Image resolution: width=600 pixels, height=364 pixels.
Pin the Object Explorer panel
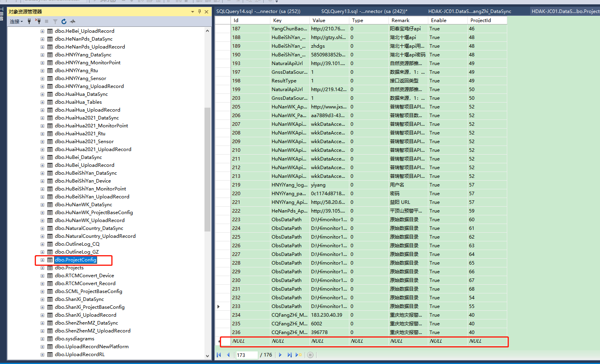pos(199,12)
